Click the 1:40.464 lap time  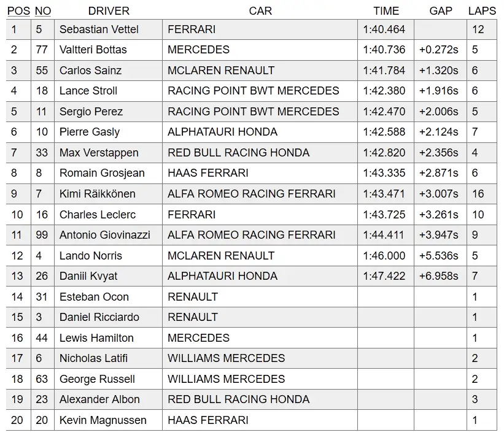point(384,29)
